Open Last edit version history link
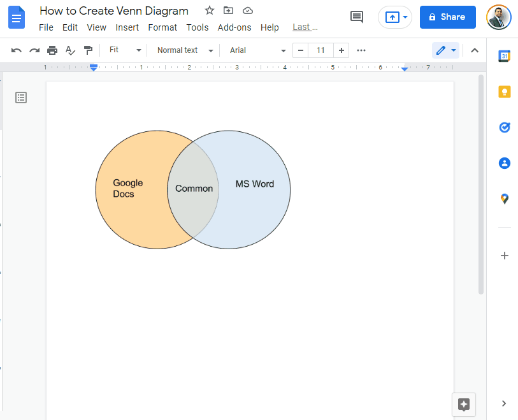Image resolution: width=518 pixels, height=420 pixels. click(x=304, y=27)
